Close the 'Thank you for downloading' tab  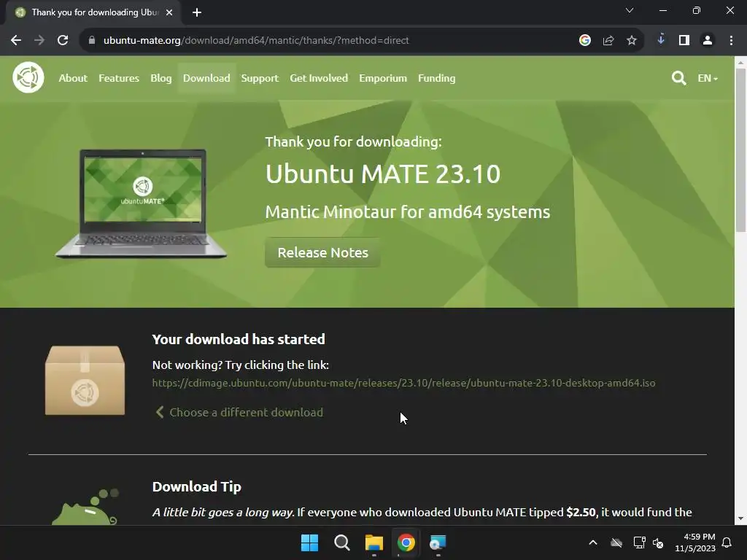click(x=169, y=12)
